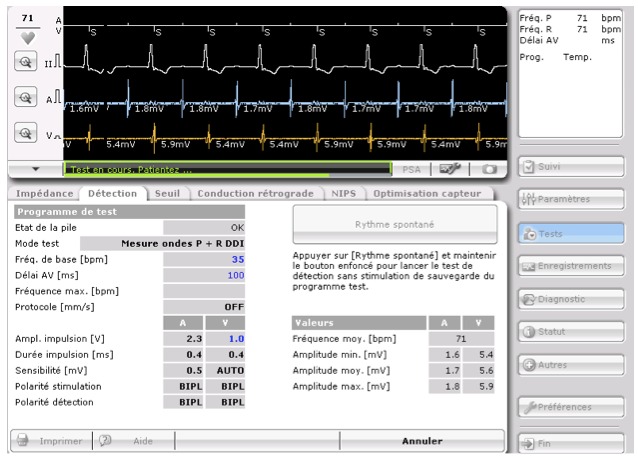Click the camera snapshot icon

point(488,170)
